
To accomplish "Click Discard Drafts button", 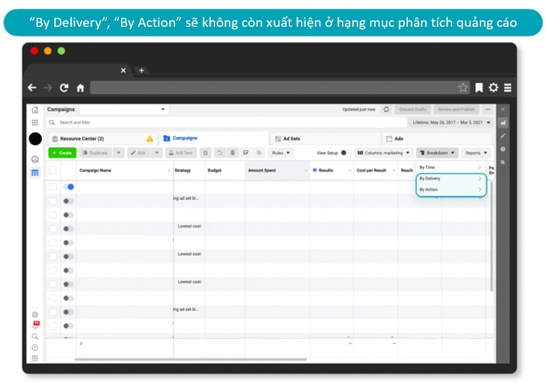I will [x=412, y=110].
